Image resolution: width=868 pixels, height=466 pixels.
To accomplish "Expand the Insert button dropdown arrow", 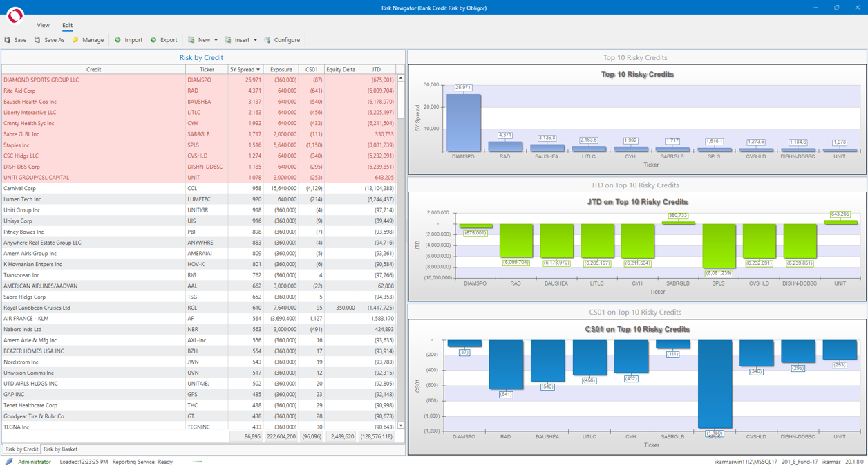I will coord(255,40).
